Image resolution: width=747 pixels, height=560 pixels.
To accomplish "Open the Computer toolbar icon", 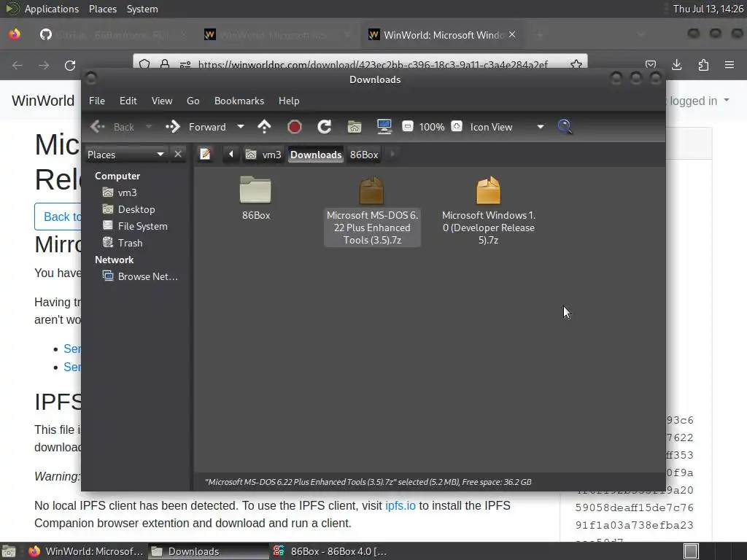I will pyautogui.click(x=384, y=127).
